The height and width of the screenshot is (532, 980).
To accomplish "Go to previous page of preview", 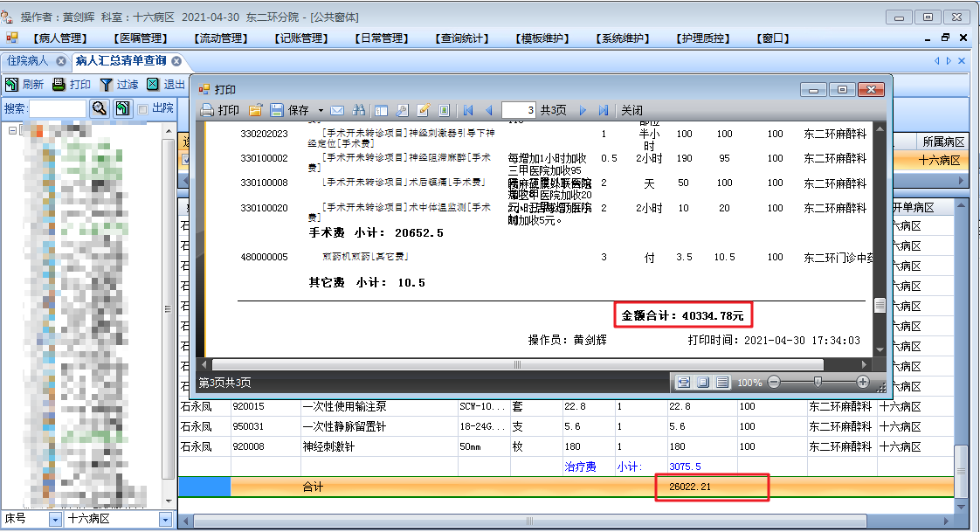I will pos(489,111).
